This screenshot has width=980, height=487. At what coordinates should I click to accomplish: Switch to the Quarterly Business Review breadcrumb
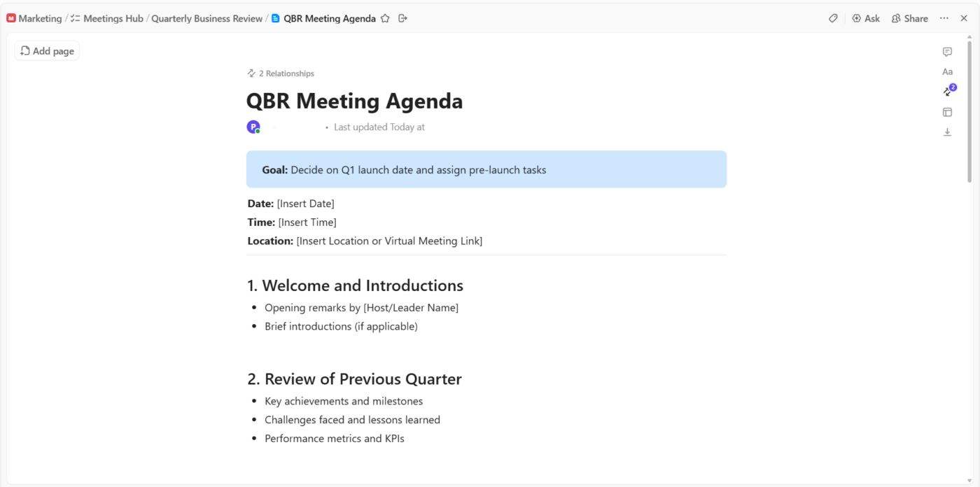(x=206, y=18)
